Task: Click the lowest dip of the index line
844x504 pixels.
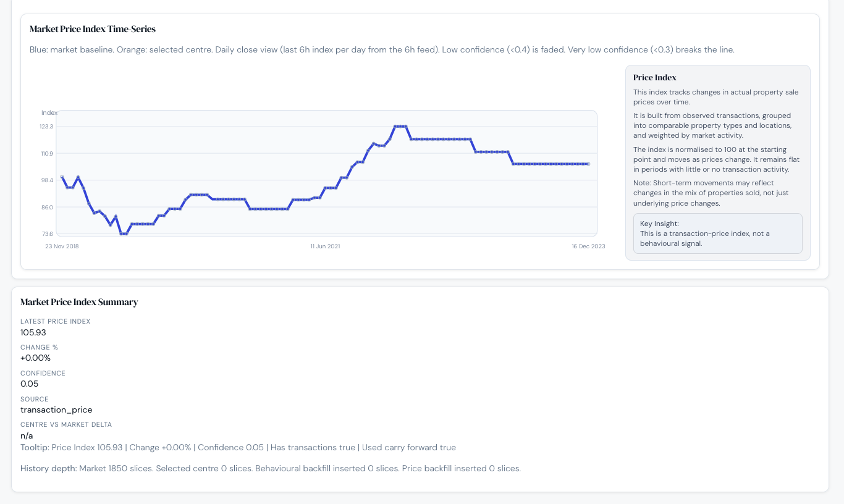Action: 124,233
